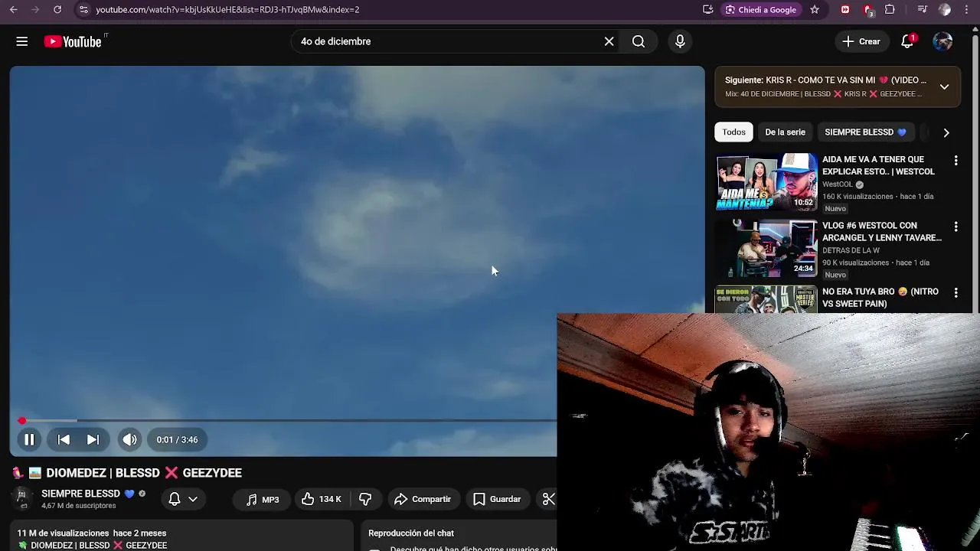Image resolution: width=980 pixels, height=551 pixels.
Task: Open the red fast-forward extension icon
Action: pos(845,9)
